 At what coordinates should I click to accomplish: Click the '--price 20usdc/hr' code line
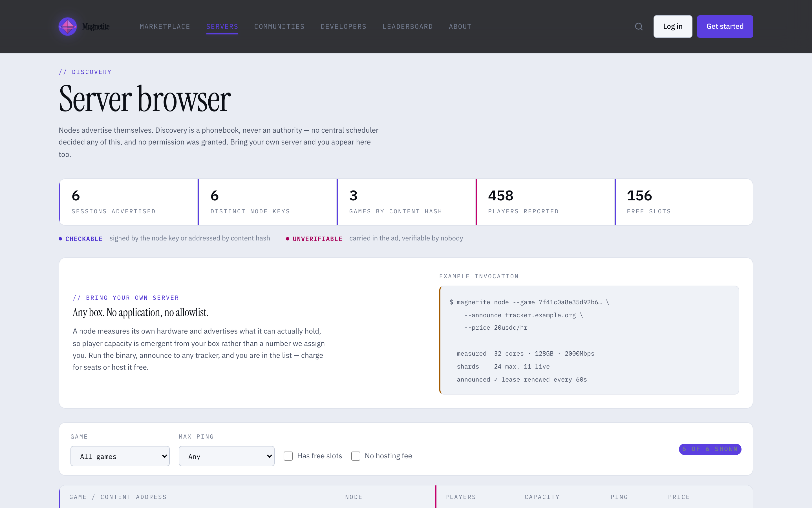tap(496, 328)
